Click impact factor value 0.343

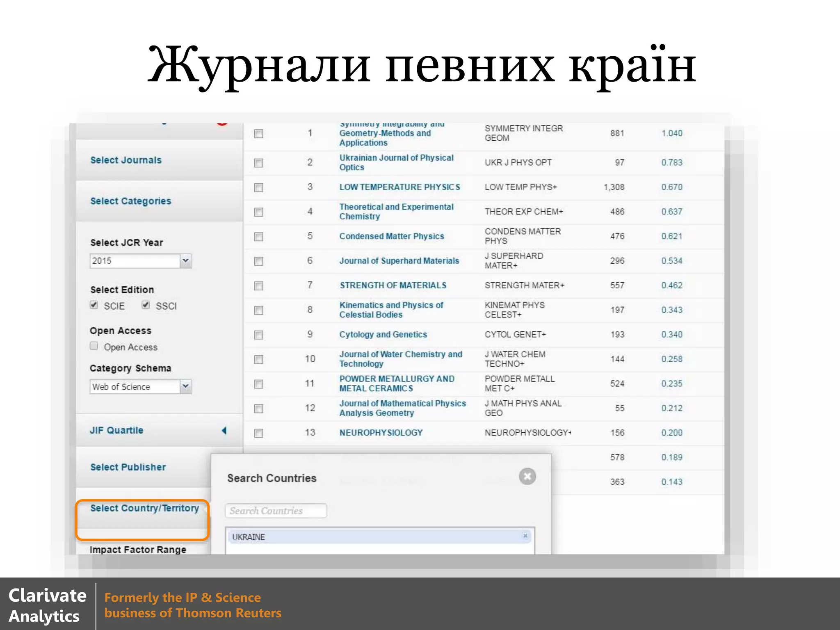click(x=672, y=310)
